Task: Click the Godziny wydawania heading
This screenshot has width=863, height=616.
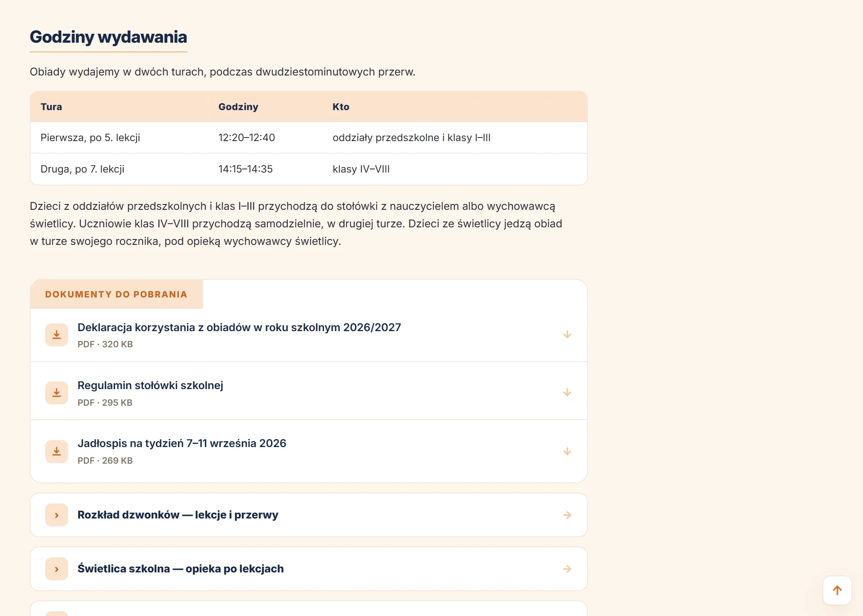Action: (x=108, y=37)
